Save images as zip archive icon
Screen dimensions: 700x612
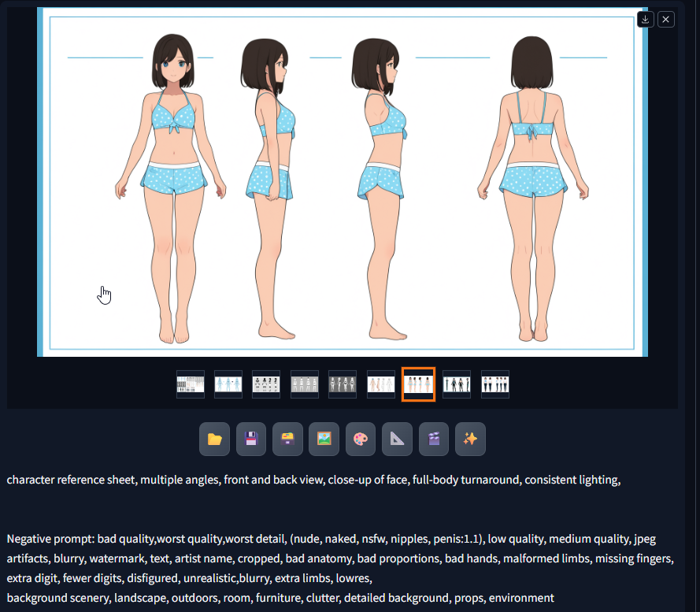287,440
